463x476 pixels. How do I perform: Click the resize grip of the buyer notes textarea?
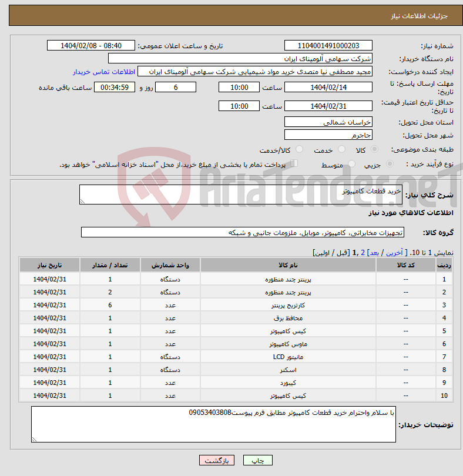(34, 439)
